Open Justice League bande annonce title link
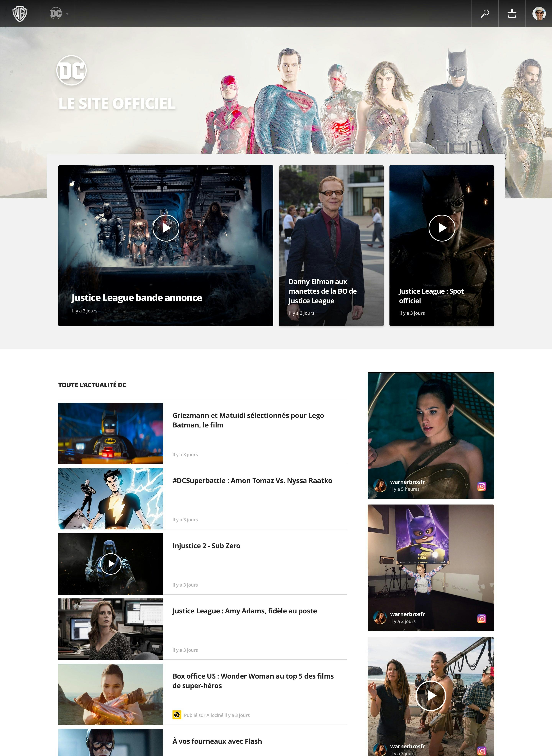 click(x=137, y=298)
